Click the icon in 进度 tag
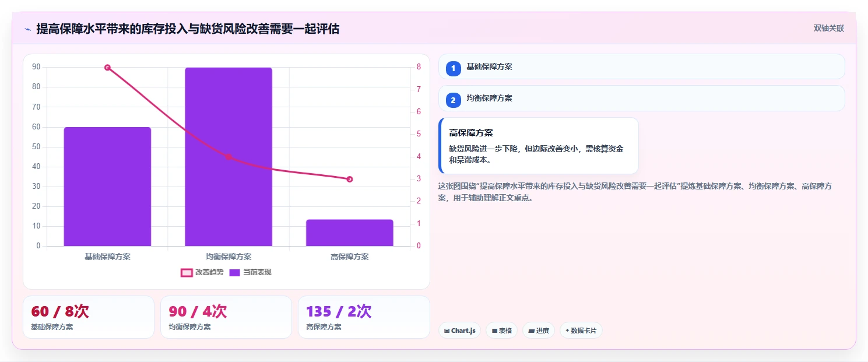Viewport: 868px width, 362px height. pos(531,331)
